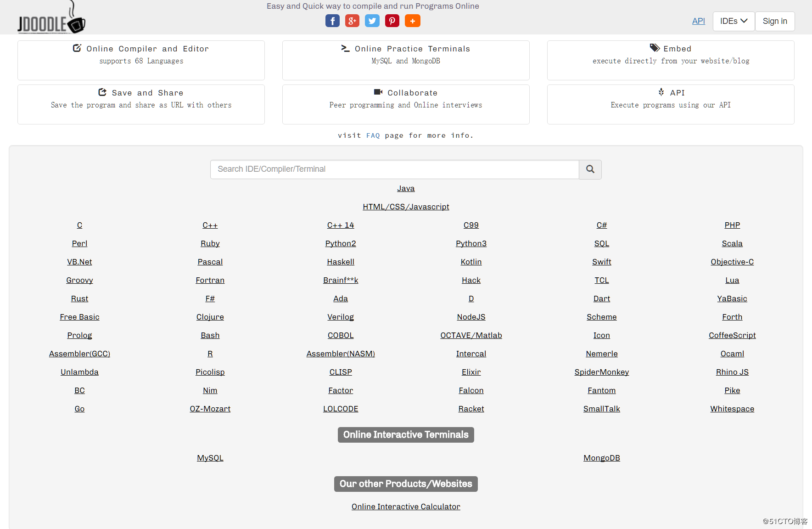Select the OCTAVE/Matlab link
This screenshot has height=529, width=812.
(471, 335)
